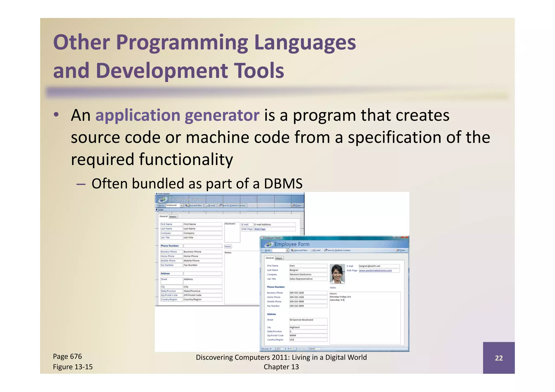Switch to the Hours tab in the design view form
This screenshot has height=392, width=555.
(x=173, y=217)
